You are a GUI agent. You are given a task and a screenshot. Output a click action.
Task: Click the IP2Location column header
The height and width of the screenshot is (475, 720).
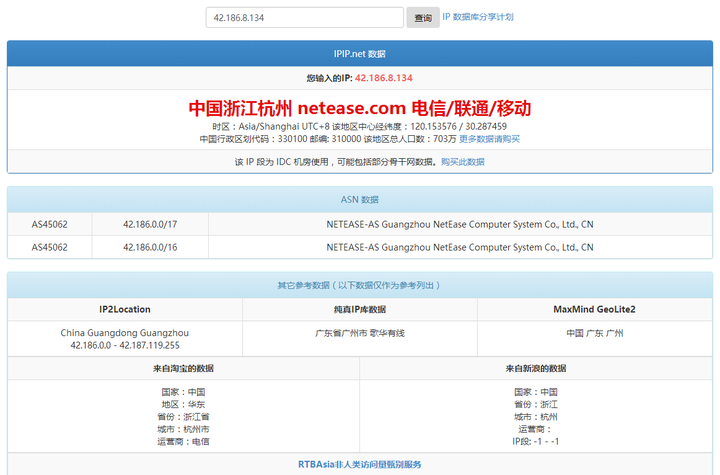point(125,309)
